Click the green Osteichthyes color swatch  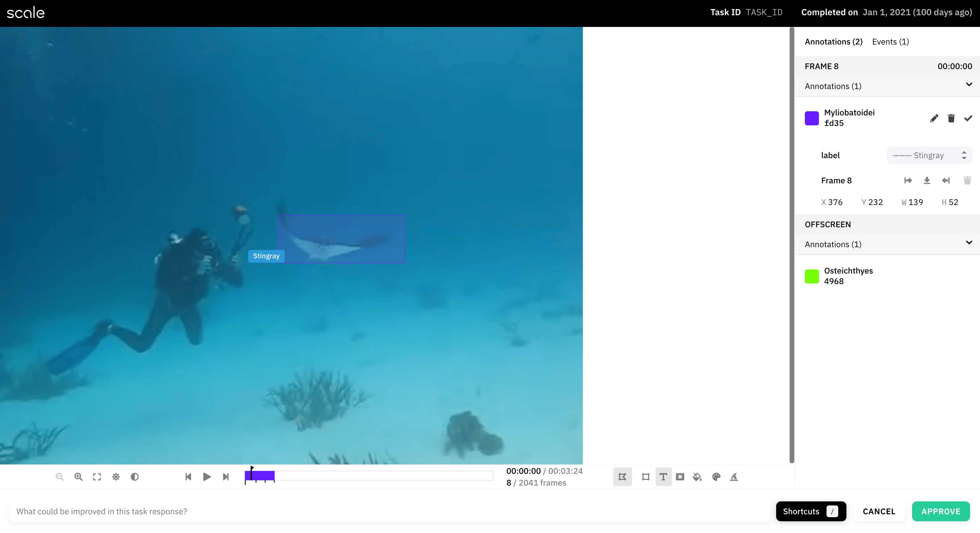pyautogui.click(x=812, y=276)
